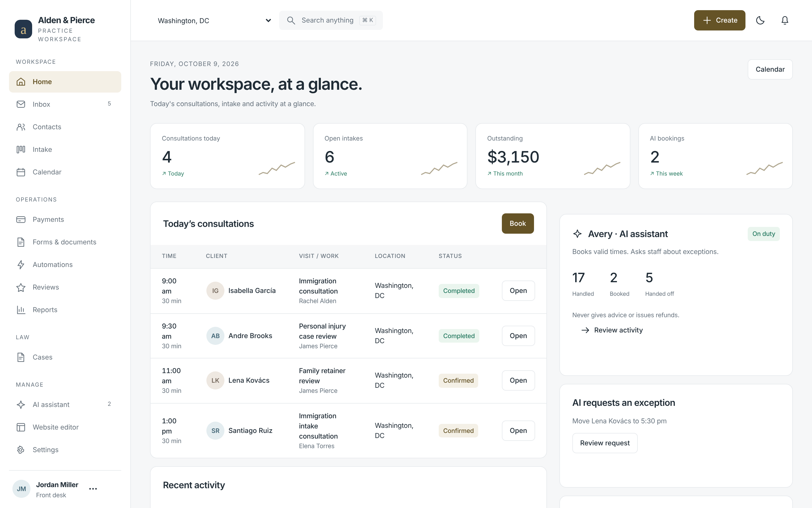This screenshot has width=812, height=508.
Task: Select the Outstanding $3,150 card
Action: [x=553, y=156]
